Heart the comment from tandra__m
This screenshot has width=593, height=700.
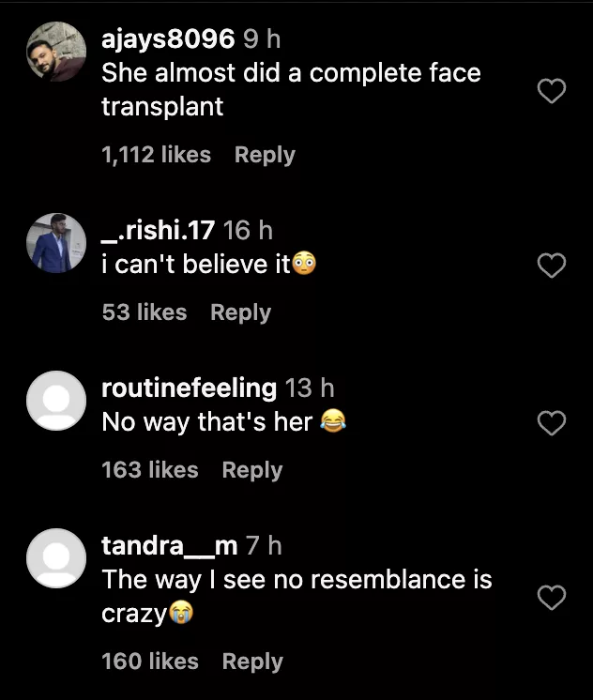coord(552,597)
